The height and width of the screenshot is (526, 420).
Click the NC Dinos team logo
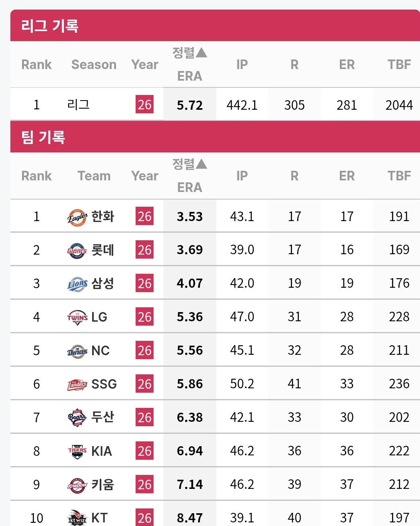(x=77, y=351)
